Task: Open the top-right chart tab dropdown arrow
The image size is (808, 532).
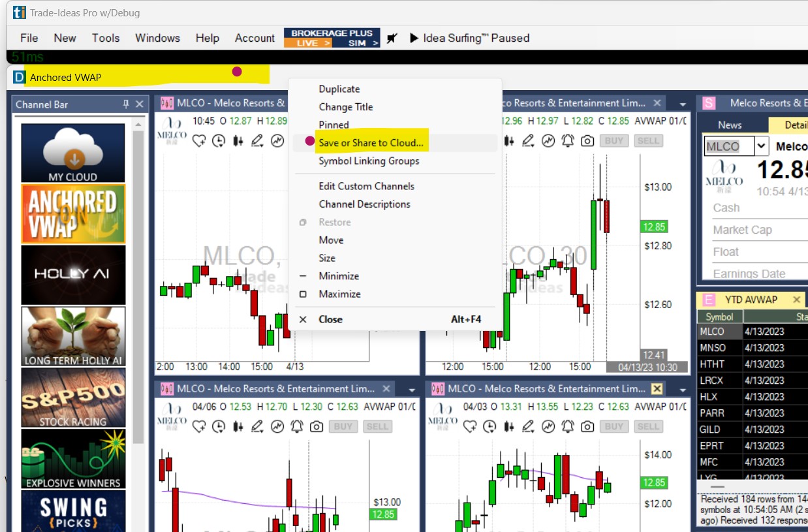Action: click(x=683, y=104)
